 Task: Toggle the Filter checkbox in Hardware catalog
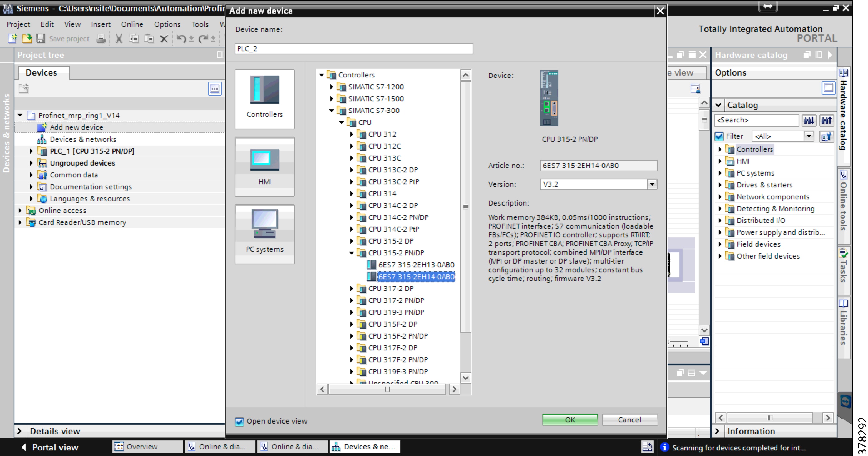tap(719, 136)
